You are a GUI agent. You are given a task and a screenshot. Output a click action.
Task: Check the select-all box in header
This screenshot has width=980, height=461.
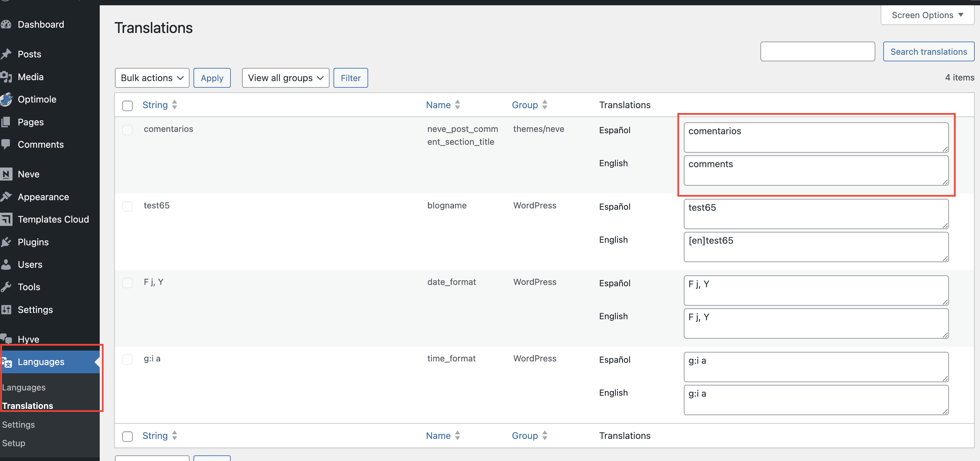click(127, 105)
